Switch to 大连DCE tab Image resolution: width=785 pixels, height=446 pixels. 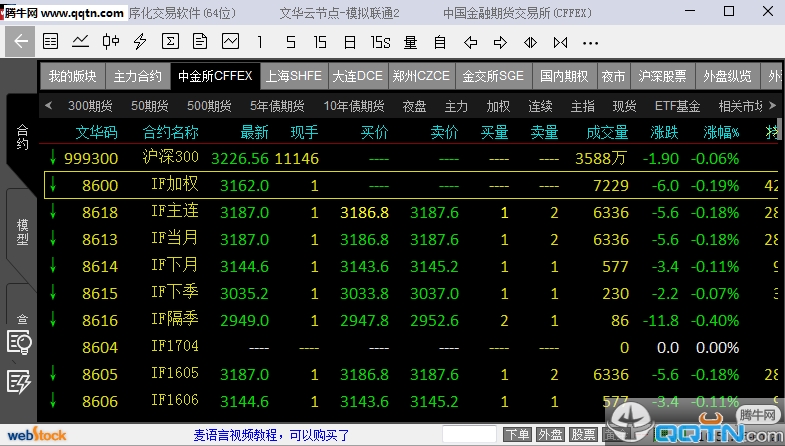pyautogui.click(x=358, y=76)
